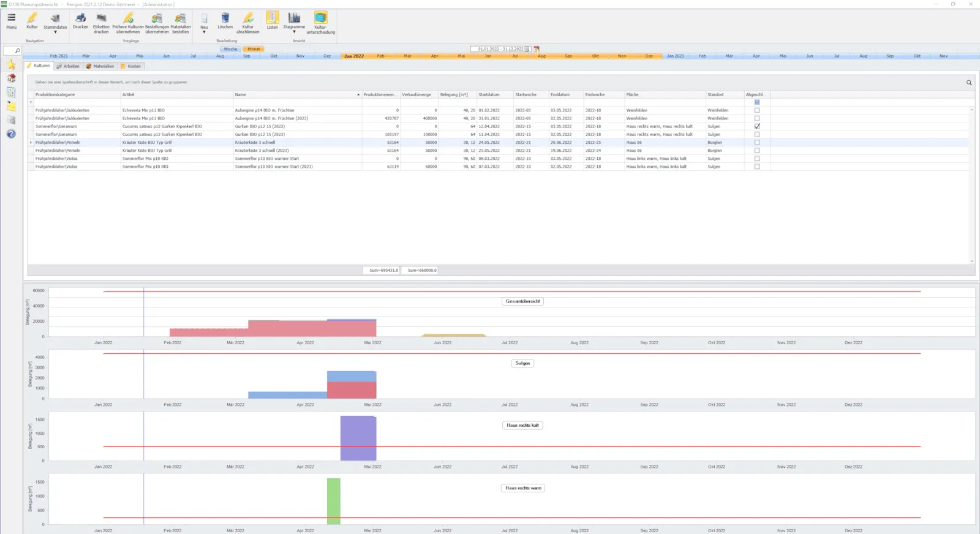Click the yellow sticky note sidebar icon
980x534 pixels.
11,106
